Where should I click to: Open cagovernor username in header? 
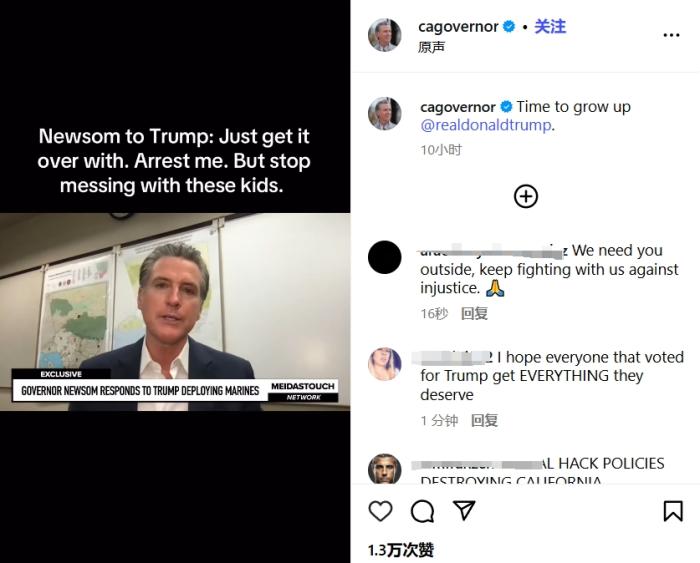[458, 27]
